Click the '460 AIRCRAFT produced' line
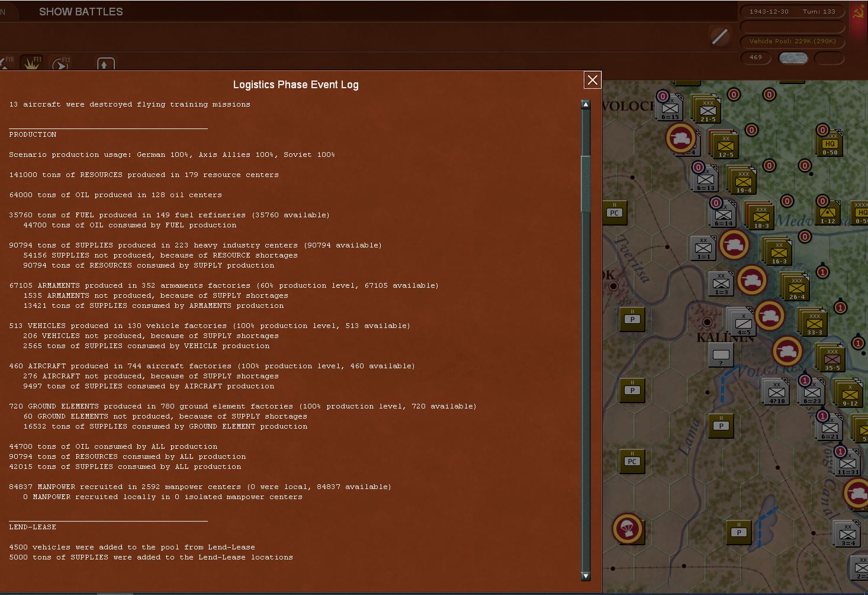868x595 pixels. click(212, 366)
